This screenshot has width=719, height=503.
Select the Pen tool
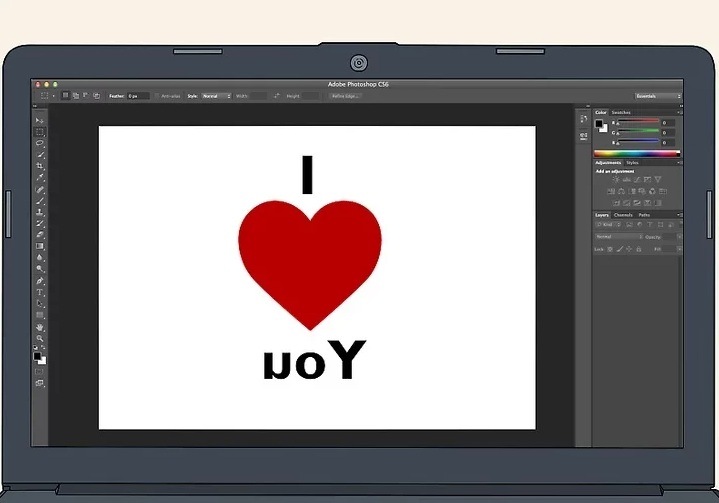pos(39,281)
